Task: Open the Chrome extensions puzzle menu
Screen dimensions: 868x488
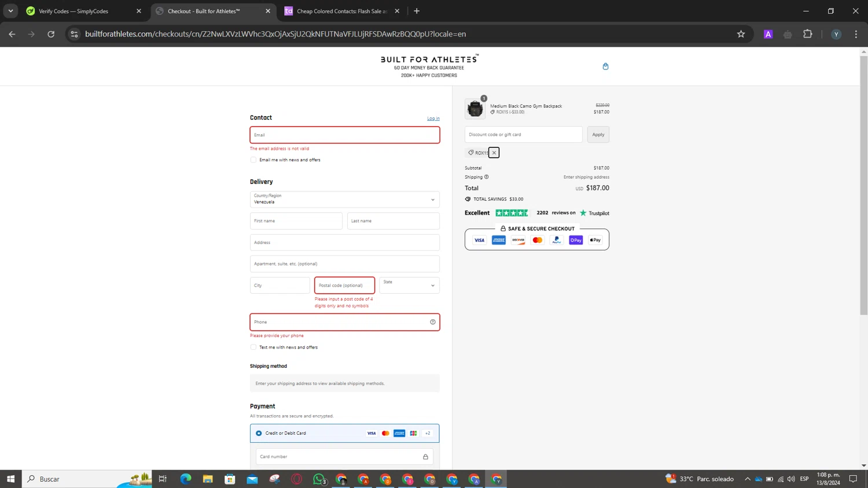Action: pos(808,34)
